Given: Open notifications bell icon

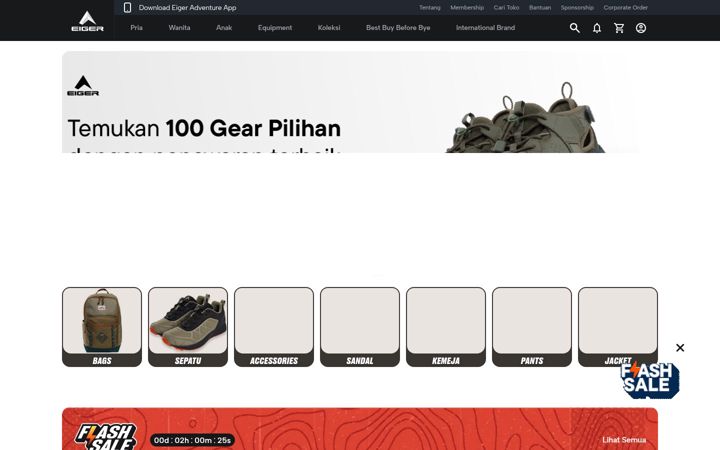Looking at the screenshot, I should click(596, 28).
